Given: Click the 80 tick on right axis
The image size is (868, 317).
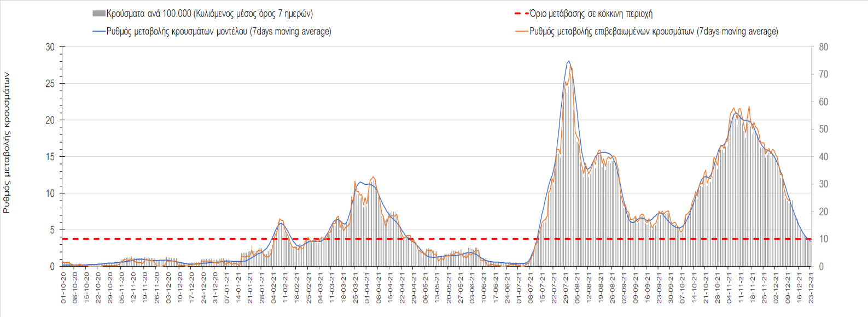Looking at the screenshot, I should pyautogui.click(x=823, y=47).
